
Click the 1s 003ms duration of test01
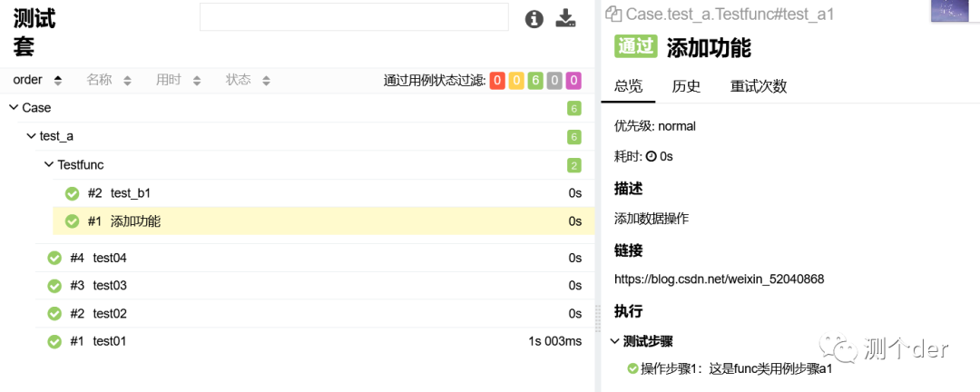point(555,341)
